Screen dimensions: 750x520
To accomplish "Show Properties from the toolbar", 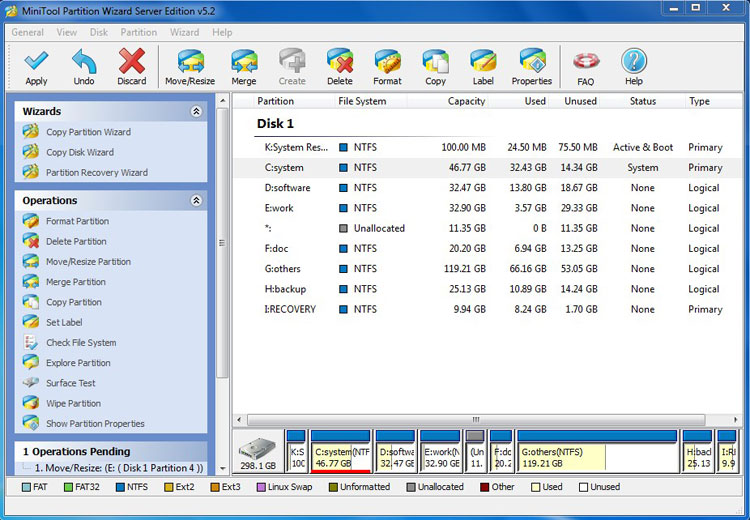I will 531,67.
